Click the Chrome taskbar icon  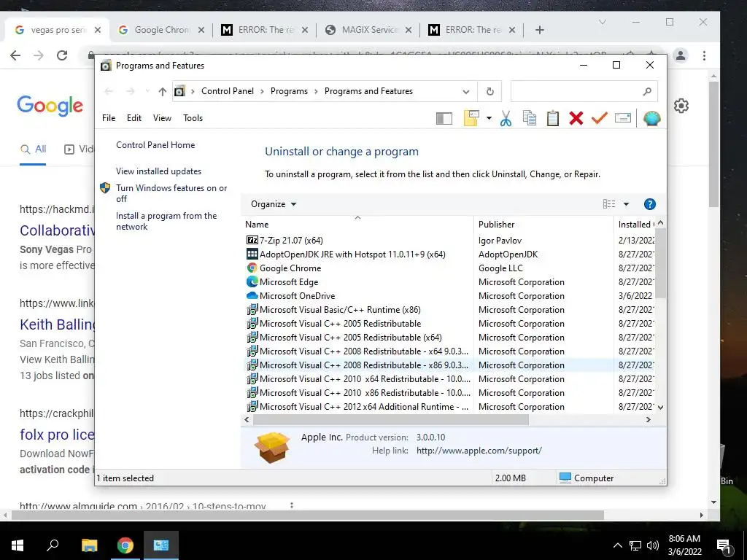pyautogui.click(x=125, y=545)
